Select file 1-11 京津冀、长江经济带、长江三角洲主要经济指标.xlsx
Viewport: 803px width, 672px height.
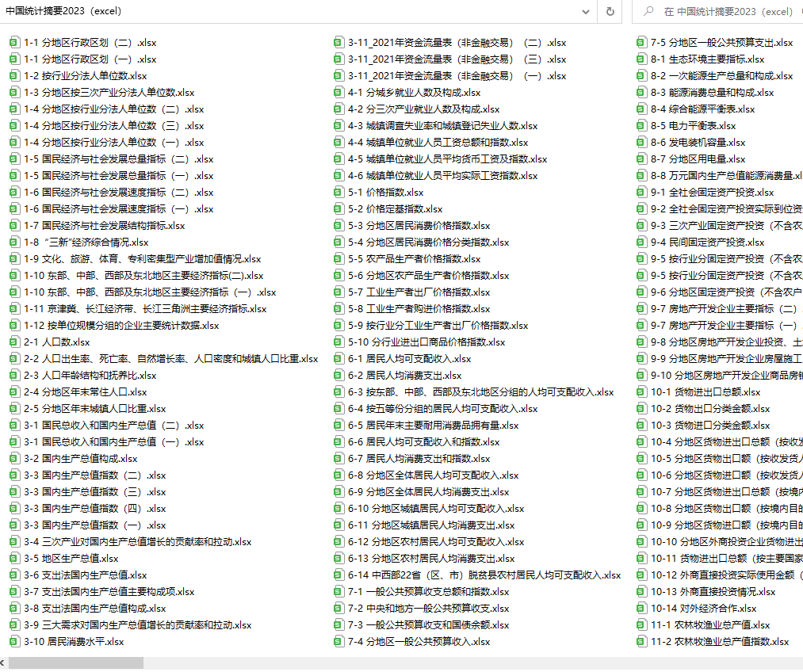[x=138, y=308]
